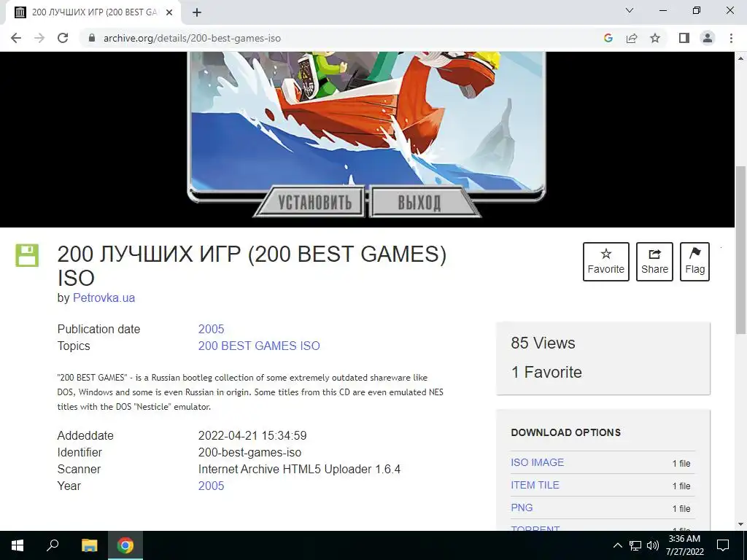The height and width of the screenshot is (560, 747).
Task: Click the padlock site info icon
Action: click(92, 38)
